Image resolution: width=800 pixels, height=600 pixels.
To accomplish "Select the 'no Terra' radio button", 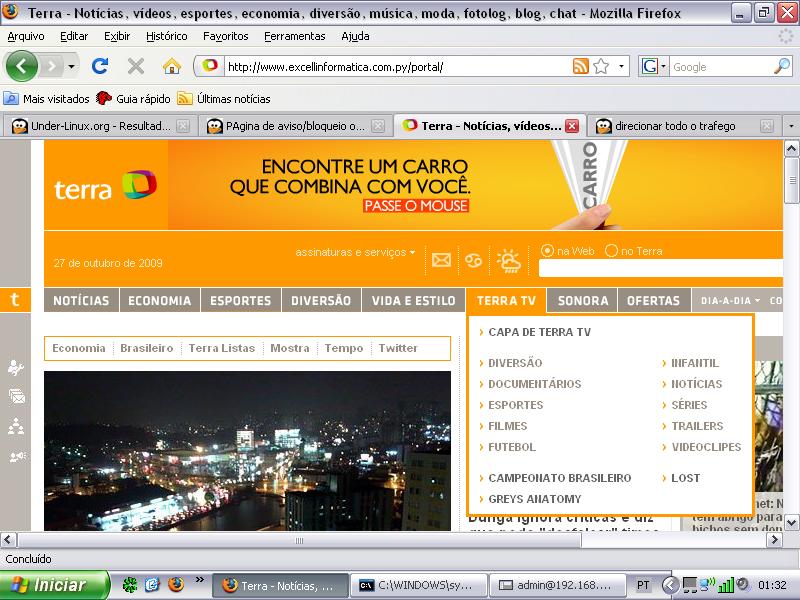I will (x=611, y=251).
